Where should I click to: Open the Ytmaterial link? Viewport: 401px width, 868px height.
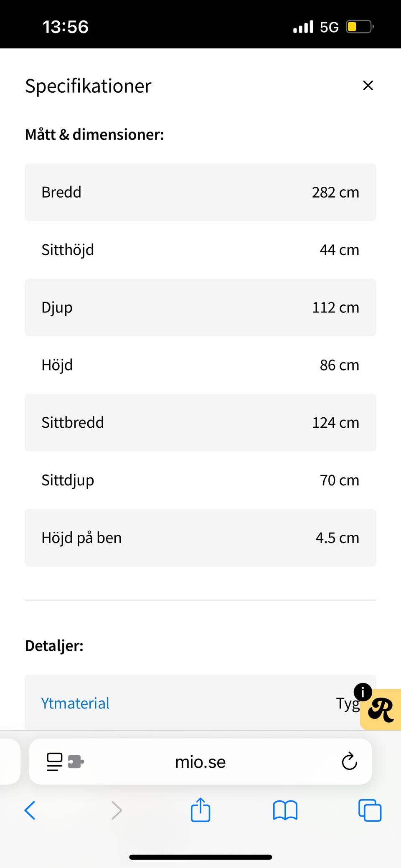(x=75, y=703)
